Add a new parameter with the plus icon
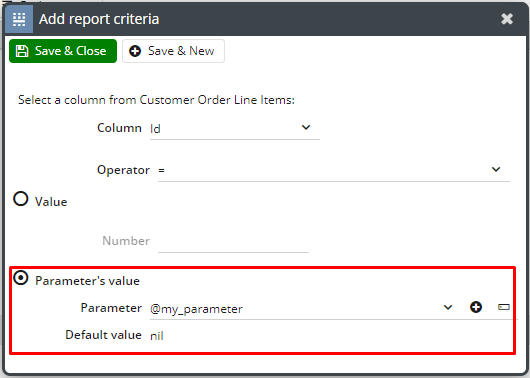Viewport: 530px width, 378px height. pyautogui.click(x=476, y=307)
